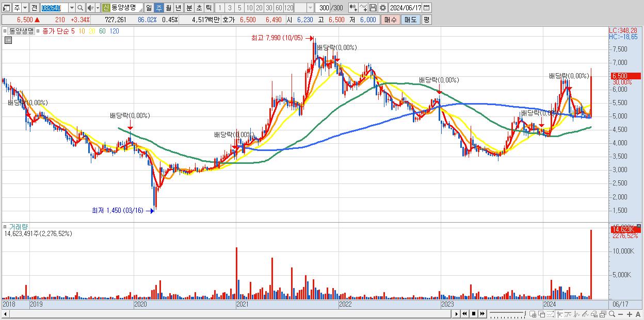Switch to daily (일) chart period
Screen dimensions: 644x320
point(149,8)
